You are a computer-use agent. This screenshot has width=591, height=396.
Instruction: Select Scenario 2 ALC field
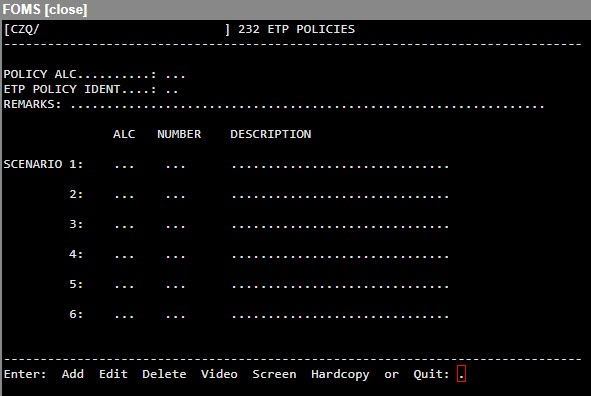click(x=124, y=195)
